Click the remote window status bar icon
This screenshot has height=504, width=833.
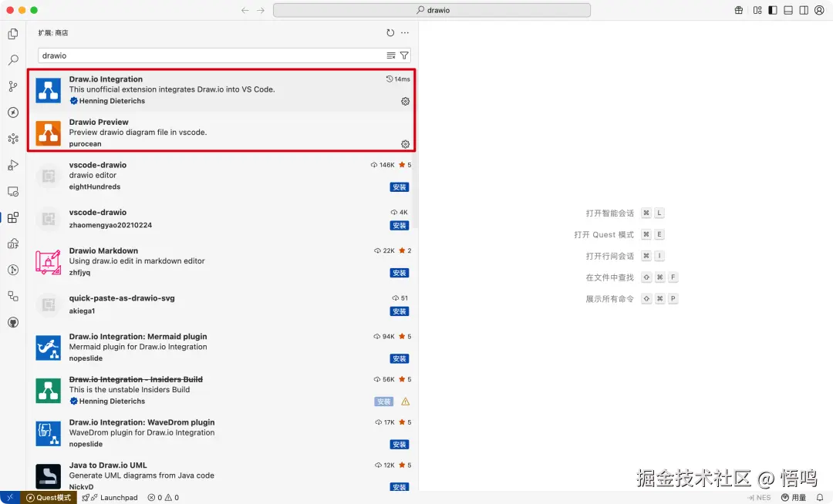coord(10,498)
